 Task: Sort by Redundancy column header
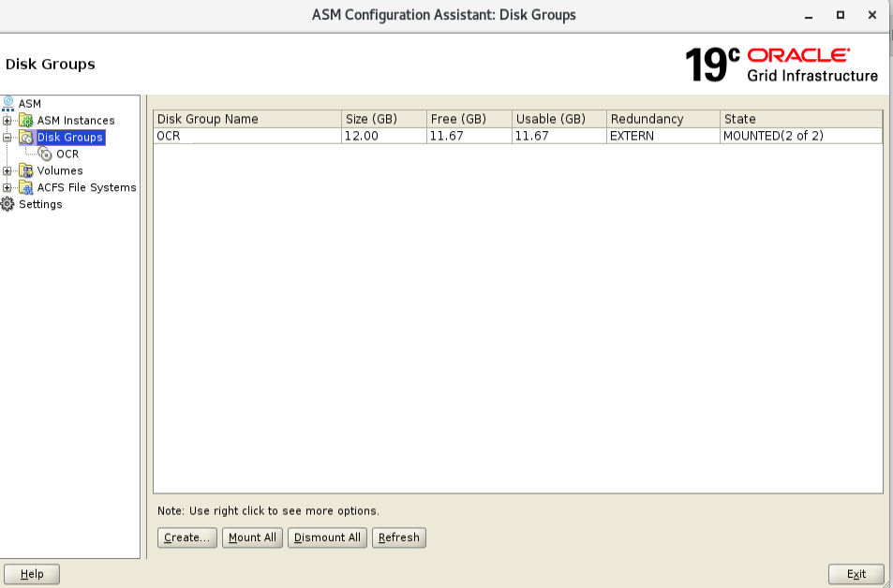click(x=663, y=118)
